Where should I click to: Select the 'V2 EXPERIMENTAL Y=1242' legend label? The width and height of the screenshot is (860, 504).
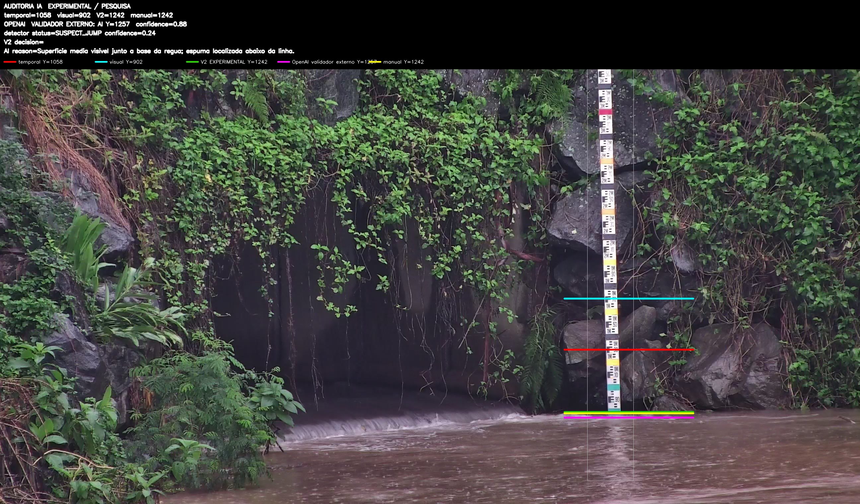[x=234, y=62]
